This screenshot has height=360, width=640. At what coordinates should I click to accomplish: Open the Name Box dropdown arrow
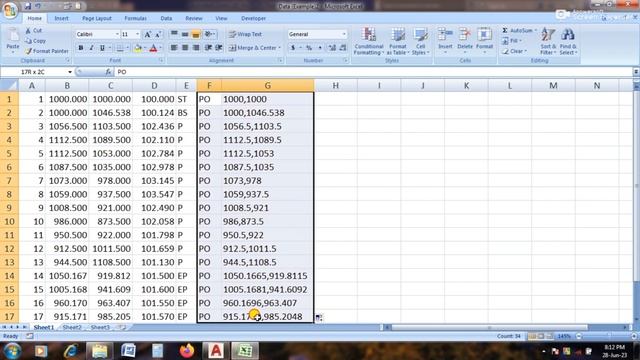tap(70, 72)
